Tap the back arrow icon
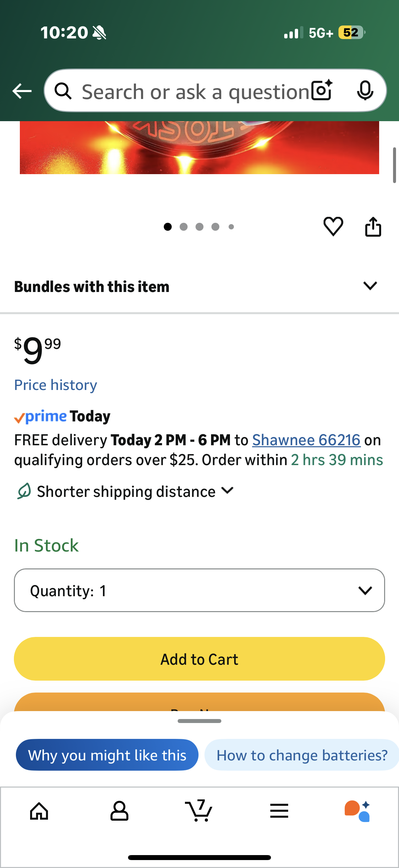Viewport: 399px width, 868px height. click(x=22, y=91)
